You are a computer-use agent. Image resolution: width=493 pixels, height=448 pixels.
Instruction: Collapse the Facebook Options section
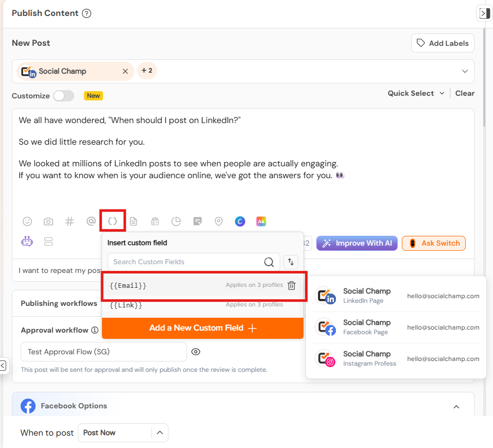pyautogui.click(x=456, y=407)
